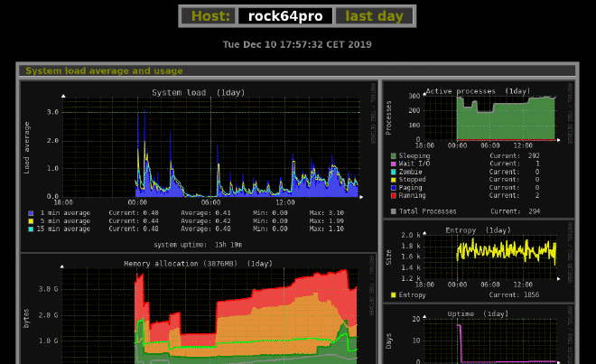Click the gray Total Processes legend swatch
596x364 pixels.
pos(394,211)
